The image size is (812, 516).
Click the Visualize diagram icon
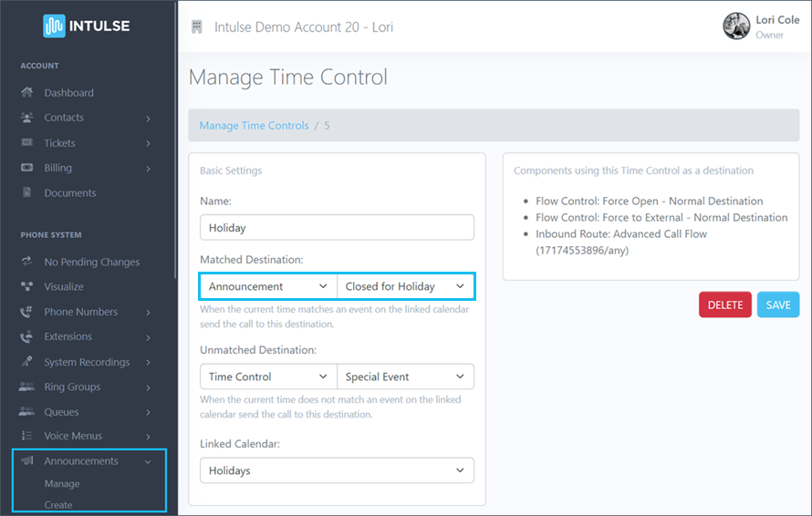(x=27, y=286)
